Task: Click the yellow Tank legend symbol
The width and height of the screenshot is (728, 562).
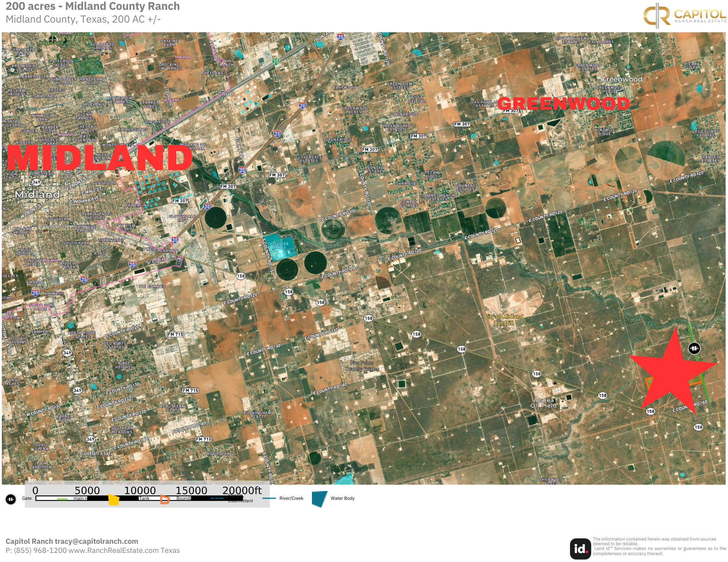Action: point(114,499)
